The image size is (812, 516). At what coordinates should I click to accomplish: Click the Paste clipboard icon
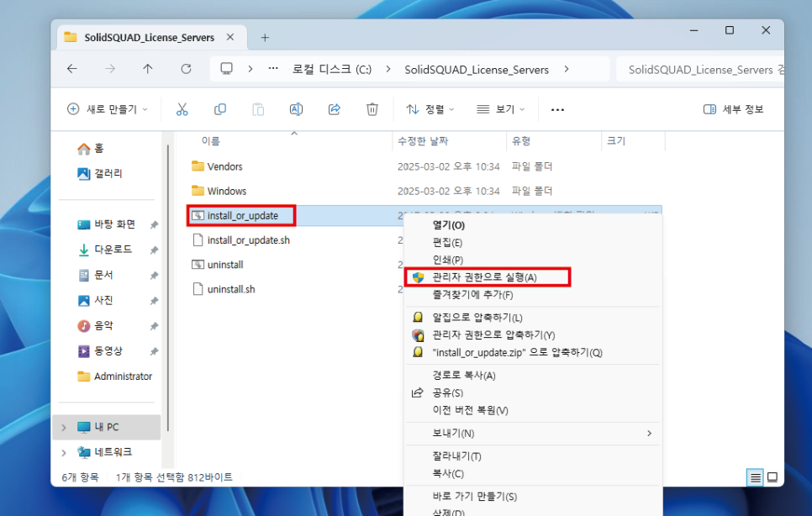tap(258, 109)
